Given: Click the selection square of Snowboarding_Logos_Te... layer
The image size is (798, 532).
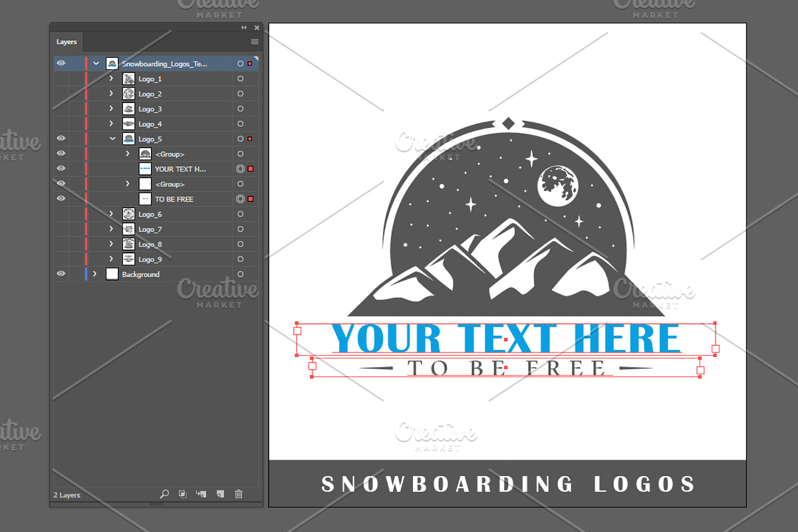Looking at the screenshot, I should (x=249, y=64).
